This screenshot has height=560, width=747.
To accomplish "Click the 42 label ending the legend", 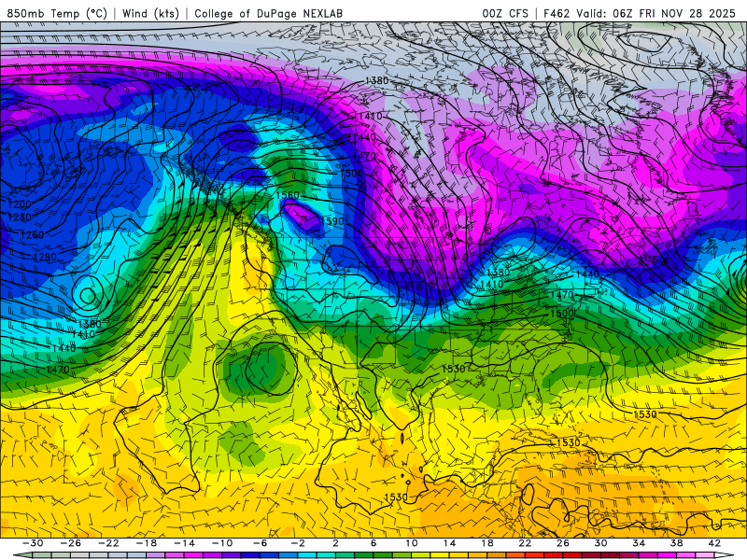I will [714, 543].
